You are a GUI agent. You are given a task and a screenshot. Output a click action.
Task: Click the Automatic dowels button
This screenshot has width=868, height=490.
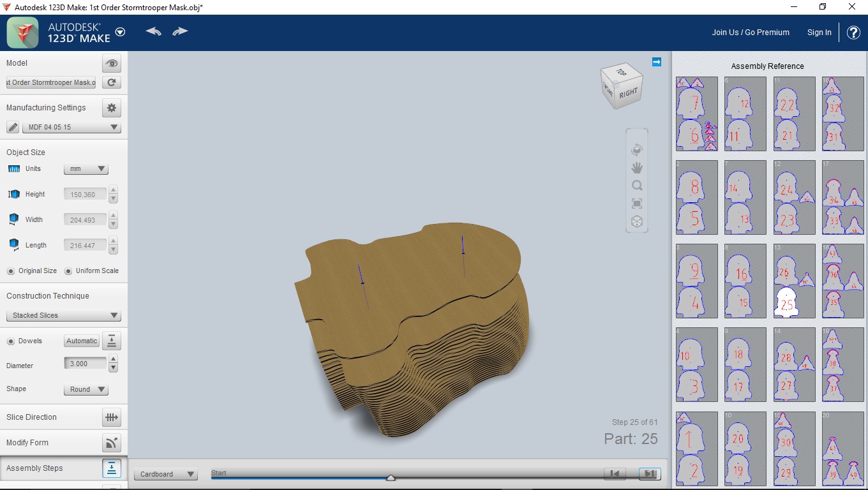tap(82, 341)
